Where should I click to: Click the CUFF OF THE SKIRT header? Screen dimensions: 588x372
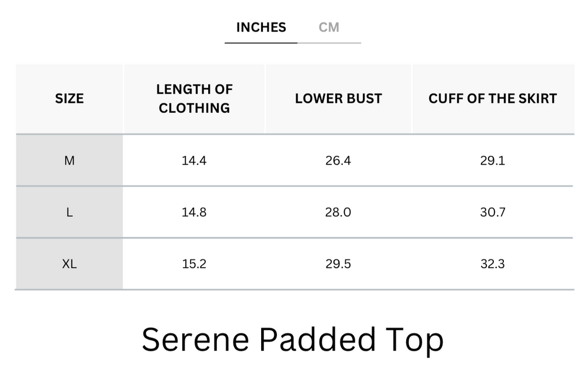tap(493, 98)
